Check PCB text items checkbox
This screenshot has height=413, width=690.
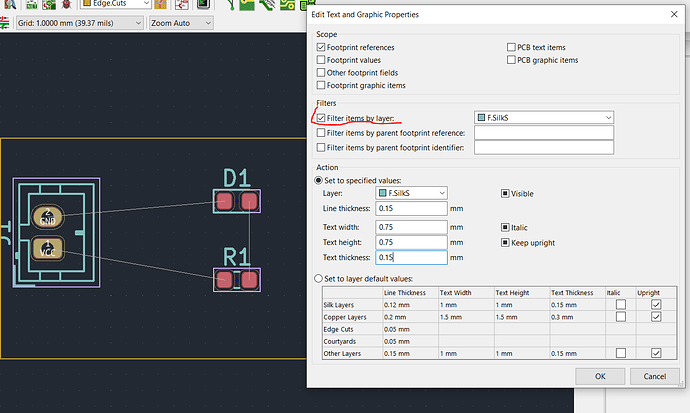(x=511, y=47)
